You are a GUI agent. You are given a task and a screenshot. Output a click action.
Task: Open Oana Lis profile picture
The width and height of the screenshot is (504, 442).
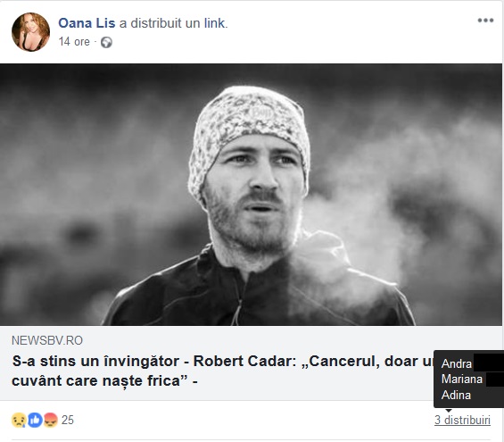click(30, 32)
